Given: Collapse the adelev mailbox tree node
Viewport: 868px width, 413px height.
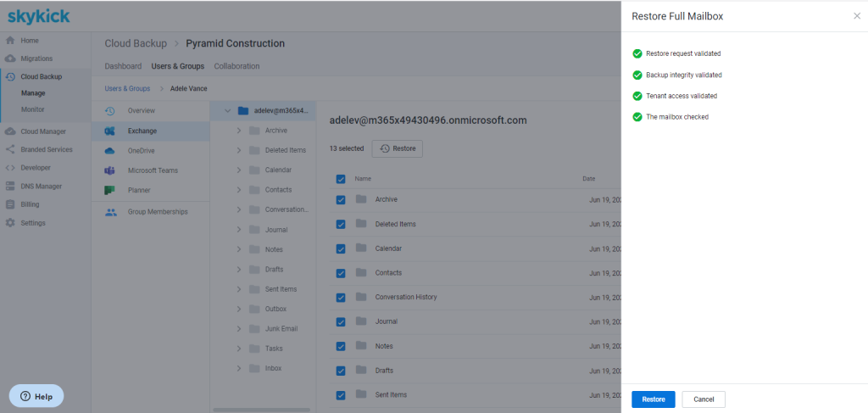Looking at the screenshot, I should pyautogui.click(x=227, y=111).
